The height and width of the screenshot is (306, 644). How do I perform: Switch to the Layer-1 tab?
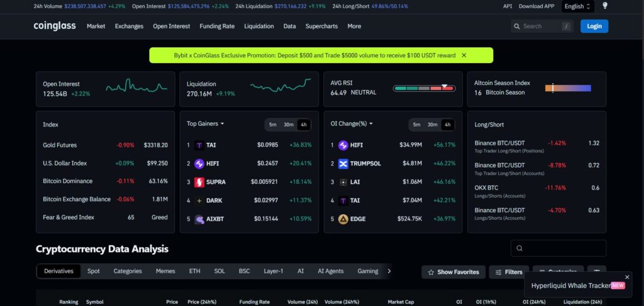click(x=273, y=271)
